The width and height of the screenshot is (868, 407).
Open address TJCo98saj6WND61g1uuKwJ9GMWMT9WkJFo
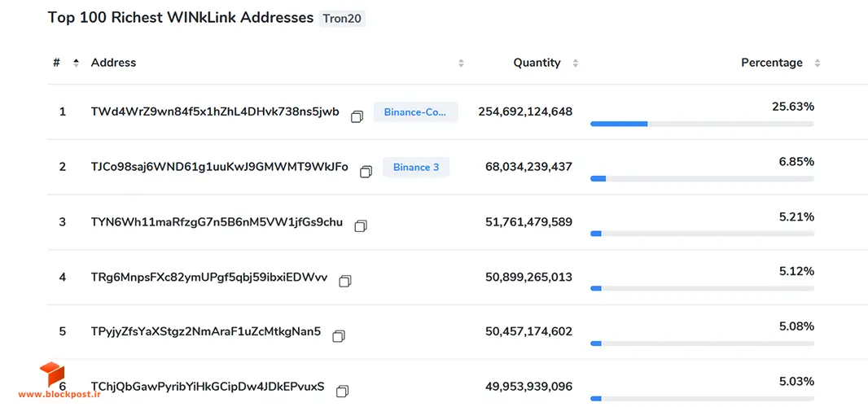coord(219,166)
